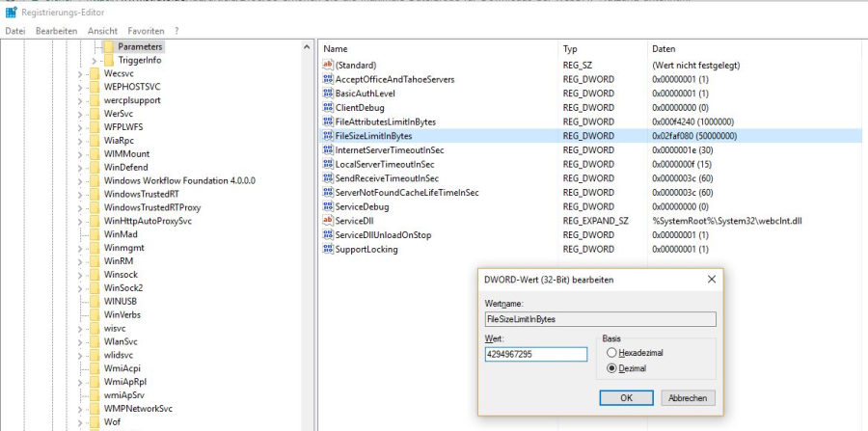
Task: Close the DWORD-Wert edit dialog
Action: (712, 280)
